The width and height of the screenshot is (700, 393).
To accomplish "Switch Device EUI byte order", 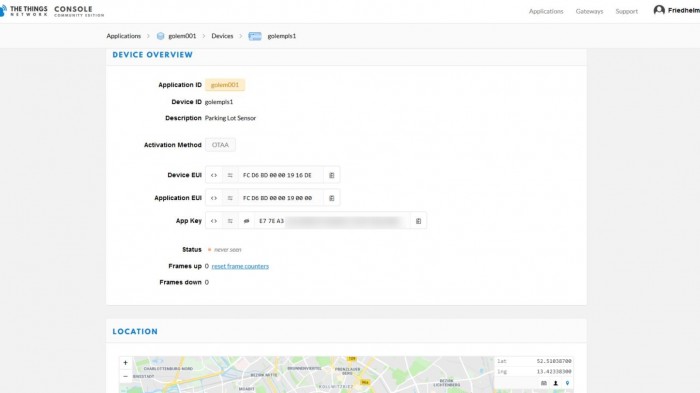I will tap(230, 175).
